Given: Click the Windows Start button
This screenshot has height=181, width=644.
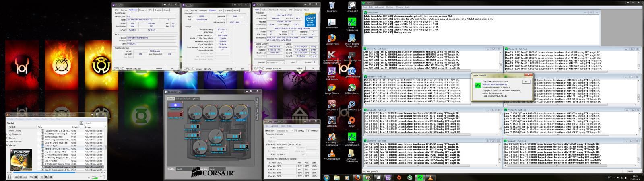Looking at the screenshot, I should tap(326, 177).
